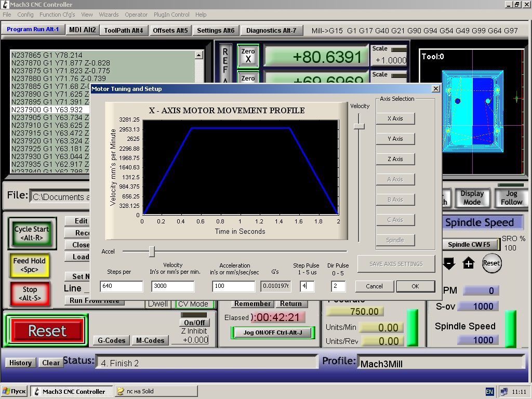Click Display Mode button
Viewport: 532px width, 399px height.
472,197
